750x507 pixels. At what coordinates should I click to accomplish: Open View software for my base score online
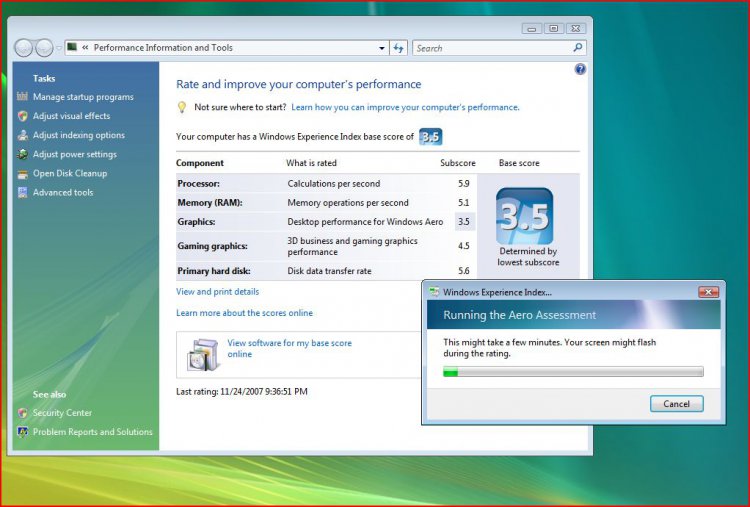[x=289, y=349]
